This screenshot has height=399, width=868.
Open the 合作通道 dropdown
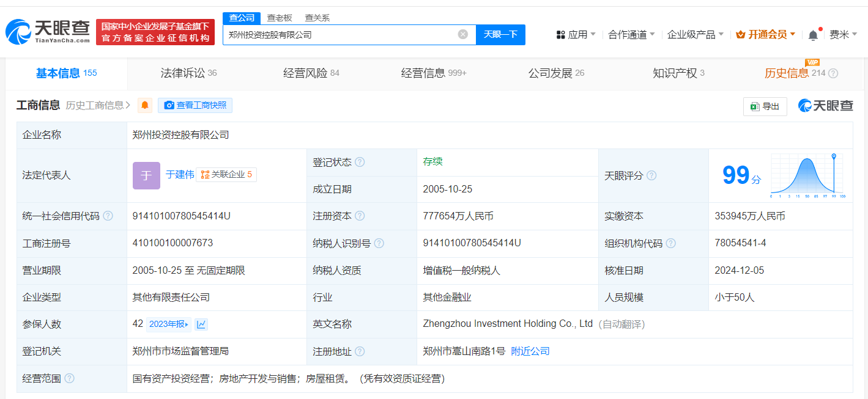(631, 35)
